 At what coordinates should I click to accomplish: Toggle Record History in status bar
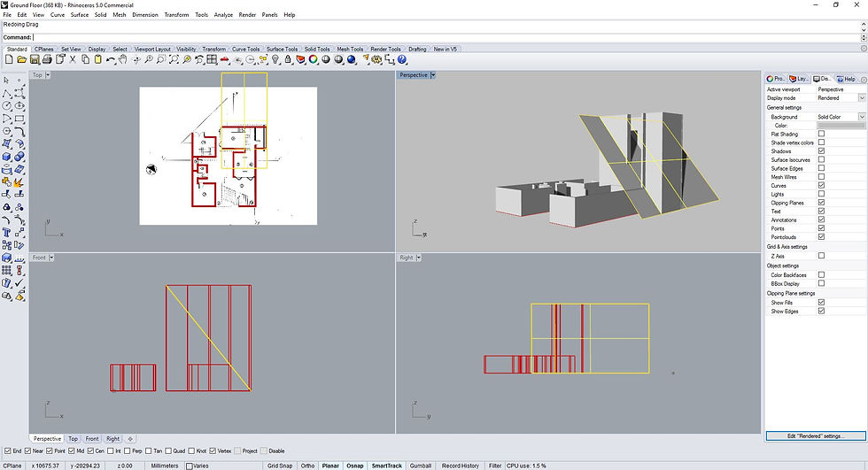460,466
